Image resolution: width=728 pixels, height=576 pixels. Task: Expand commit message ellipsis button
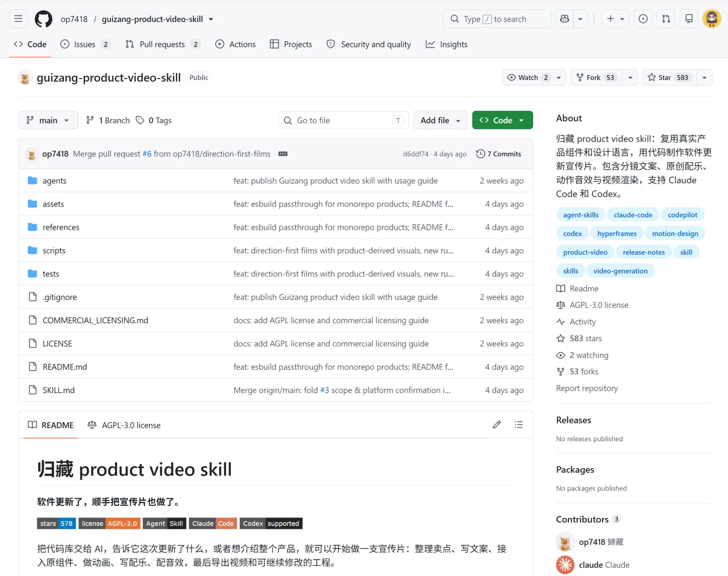283,154
